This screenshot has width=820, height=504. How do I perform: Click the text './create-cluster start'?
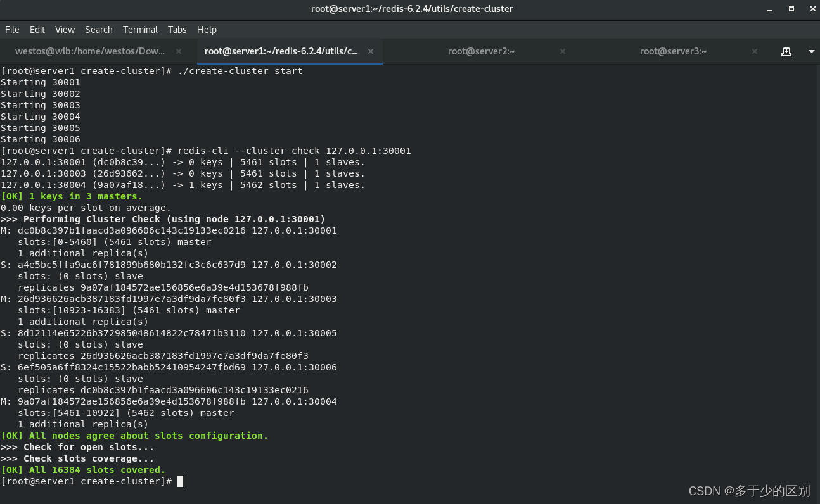(x=240, y=71)
